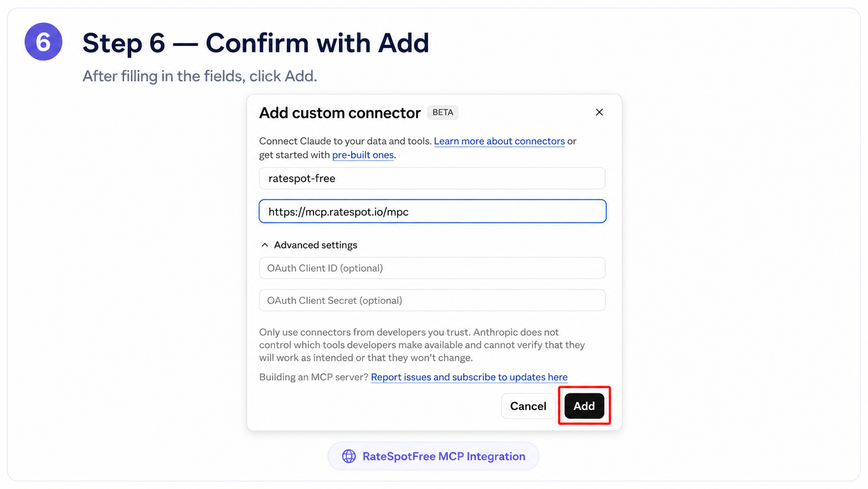
Task: Open Report issues and subscribe link
Action: (x=469, y=377)
